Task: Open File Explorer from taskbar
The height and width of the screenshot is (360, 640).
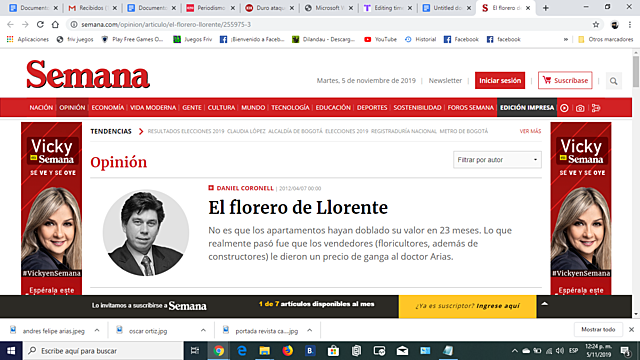Action: [x=264, y=351]
